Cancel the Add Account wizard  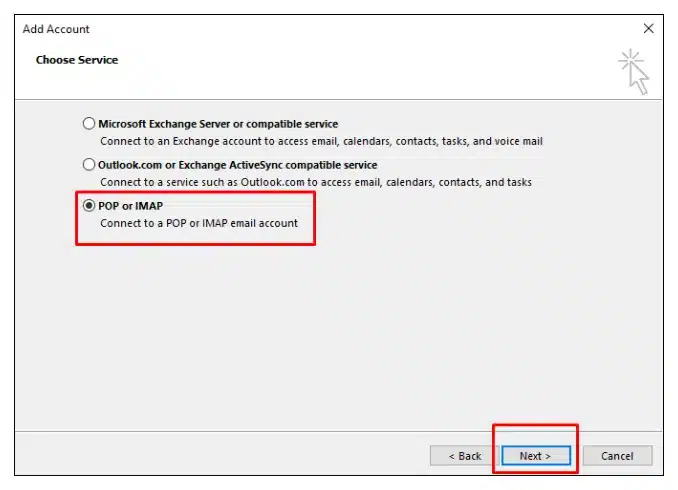(617, 456)
